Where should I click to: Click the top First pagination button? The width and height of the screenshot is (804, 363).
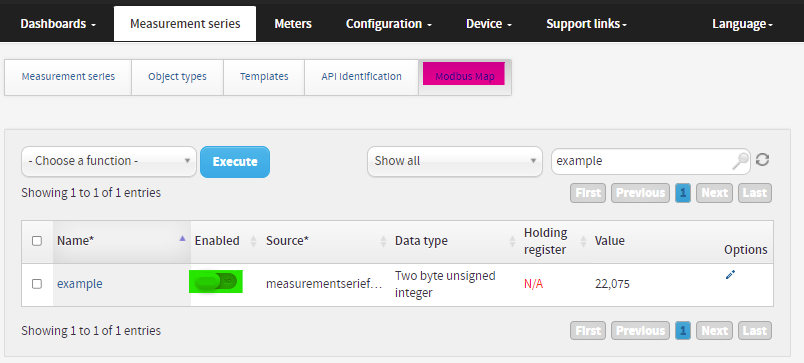[588, 193]
